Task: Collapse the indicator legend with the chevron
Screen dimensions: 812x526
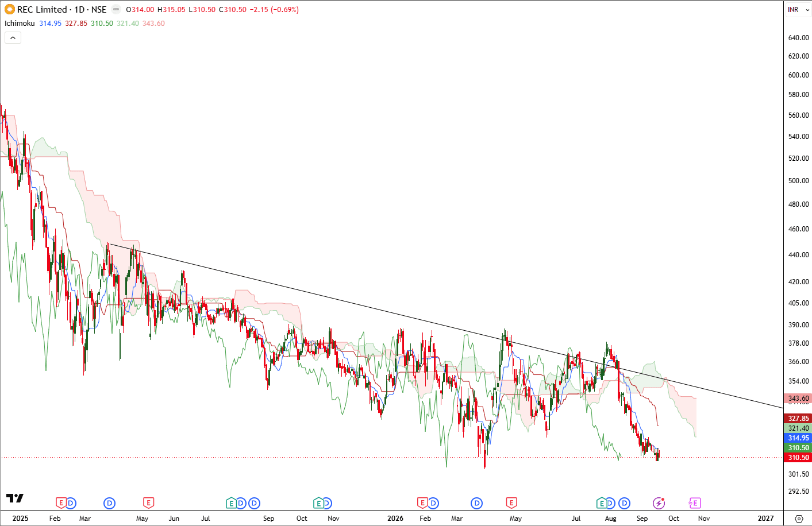Action: point(13,37)
